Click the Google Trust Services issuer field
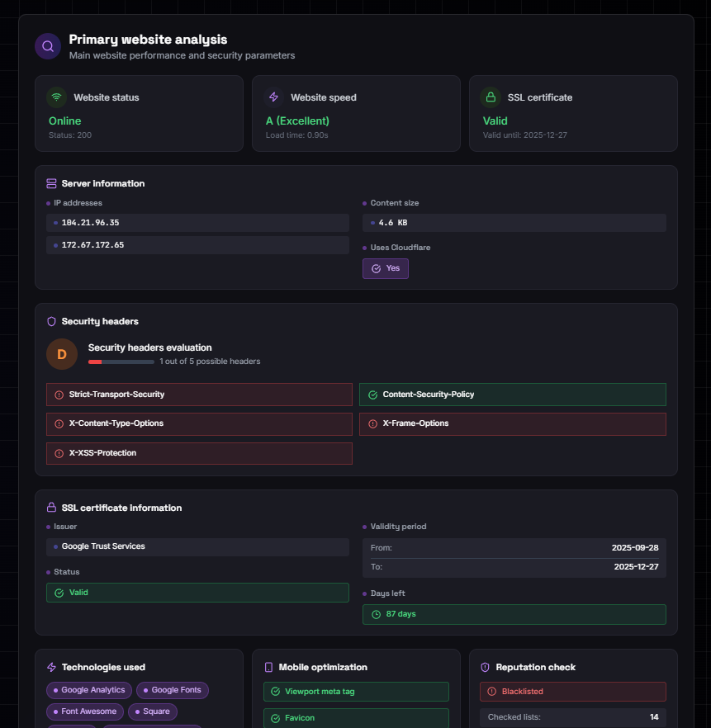711x728 pixels. click(x=198, y=546)
